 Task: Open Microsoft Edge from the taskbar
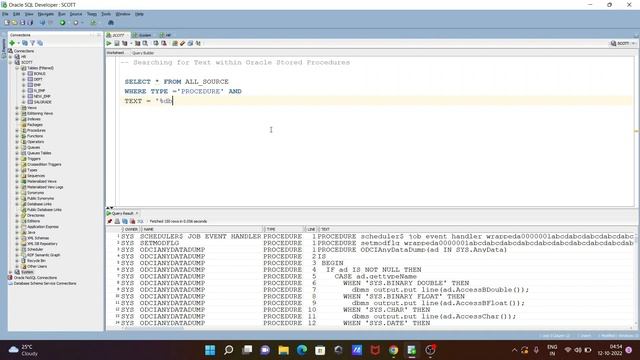click(302, 350)
